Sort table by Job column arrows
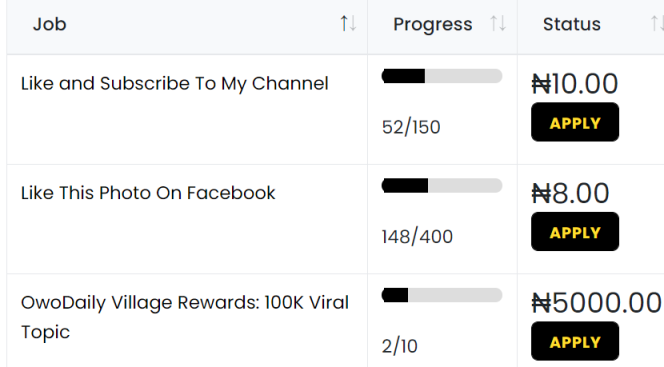The height and width of the screenshot is (367, 664). (x=349, y=23)
